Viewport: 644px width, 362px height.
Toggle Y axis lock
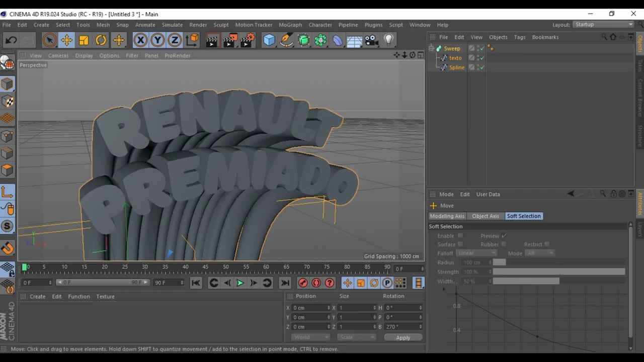157,40
